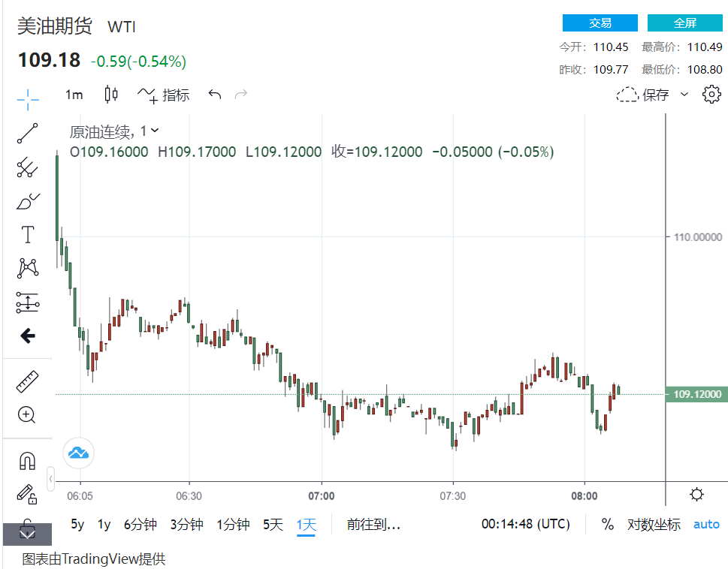Undo the last chart action

pos(215,95)
